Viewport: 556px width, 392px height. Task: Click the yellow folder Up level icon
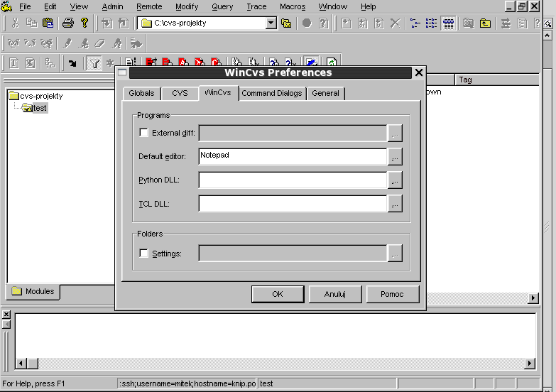(485, 23)
